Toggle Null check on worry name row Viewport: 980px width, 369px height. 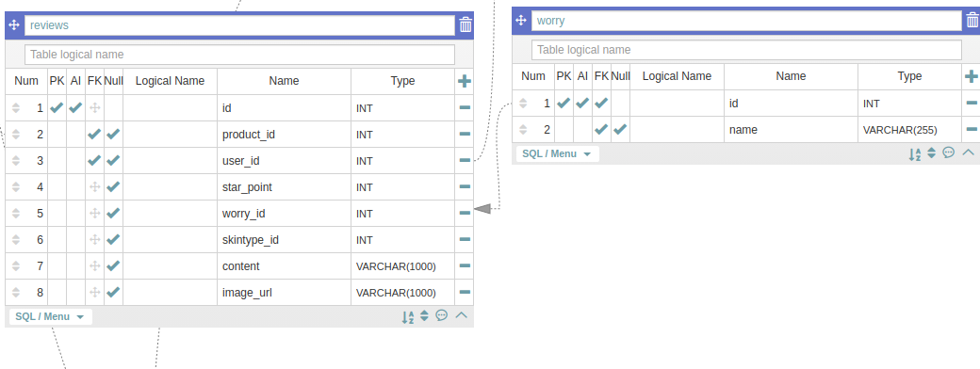(x=620, y=129)
